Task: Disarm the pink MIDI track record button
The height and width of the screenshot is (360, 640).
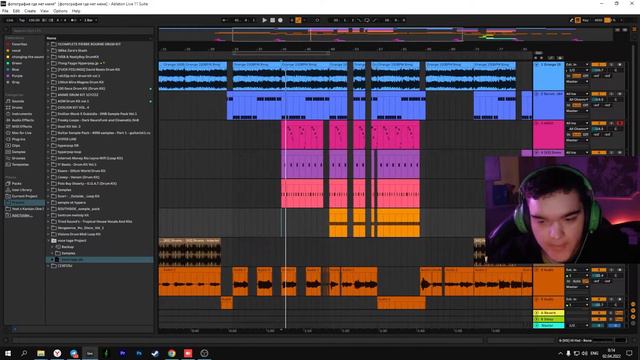Action: pos(620,123)
